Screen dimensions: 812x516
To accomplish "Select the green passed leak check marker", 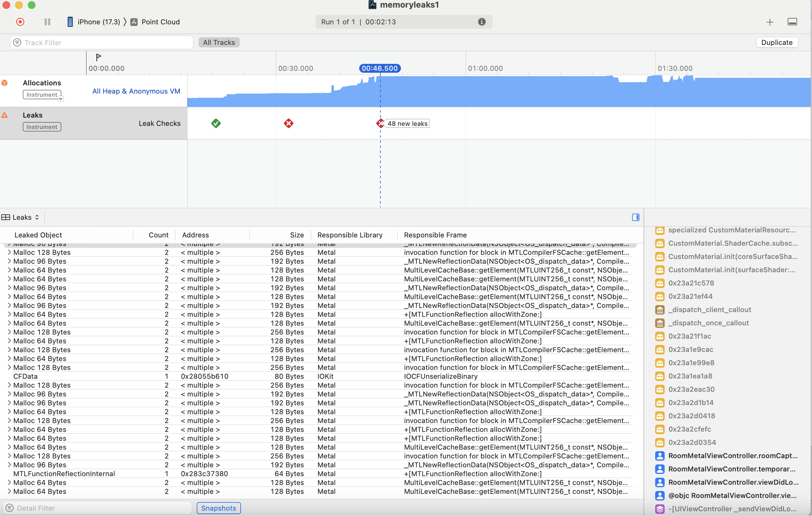I will [x=216, y=123].
